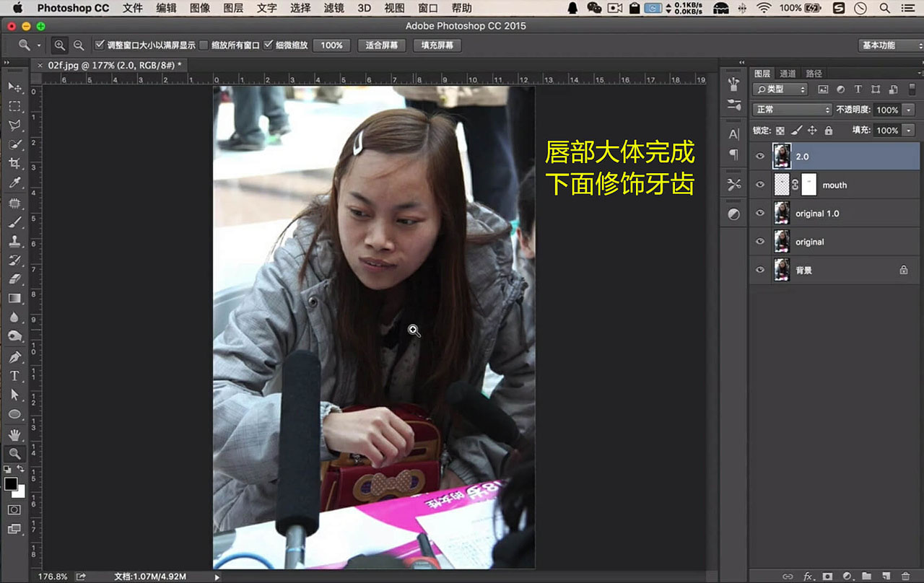This screenshot has width=924, height=583.
Task: Select the Path Selection tool
Action: click(x=14, y=395)
